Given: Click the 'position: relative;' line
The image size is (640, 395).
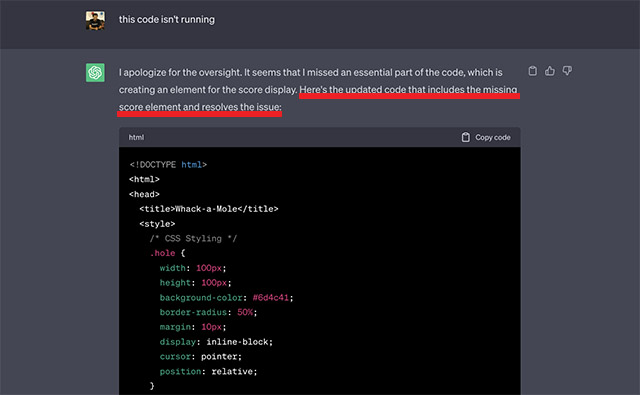Looking at the screenshot, I should pyautogui.click(x=208, y=371).
